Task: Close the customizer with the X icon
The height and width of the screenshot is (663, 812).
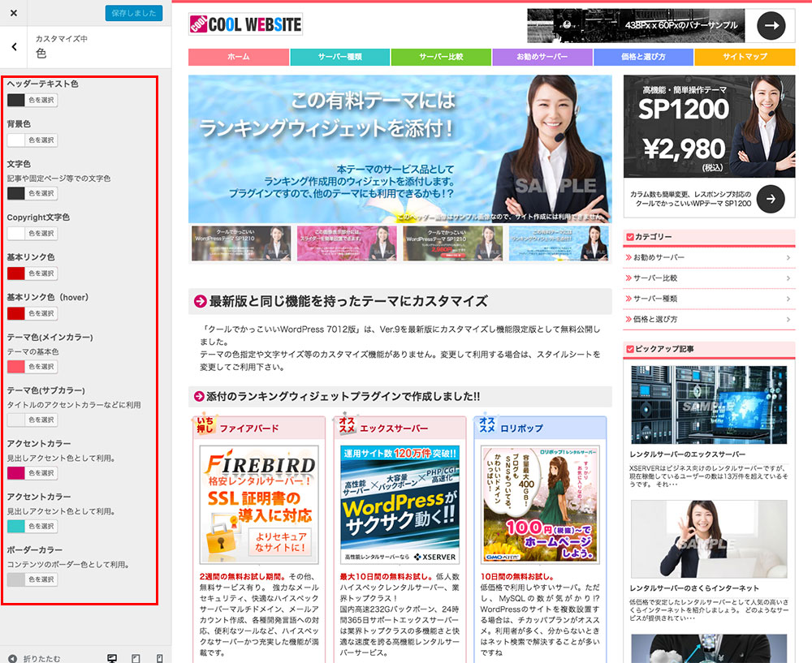Action: click(x=14, y=13)
